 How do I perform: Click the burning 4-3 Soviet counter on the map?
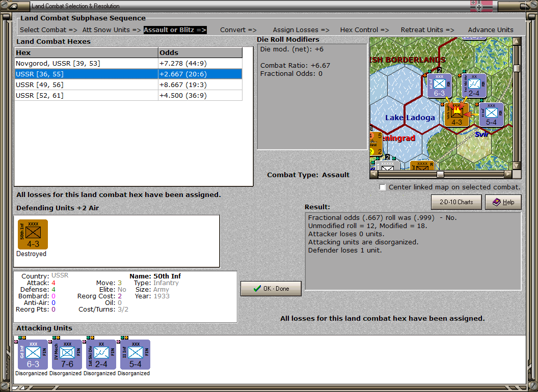coord(456,115)
